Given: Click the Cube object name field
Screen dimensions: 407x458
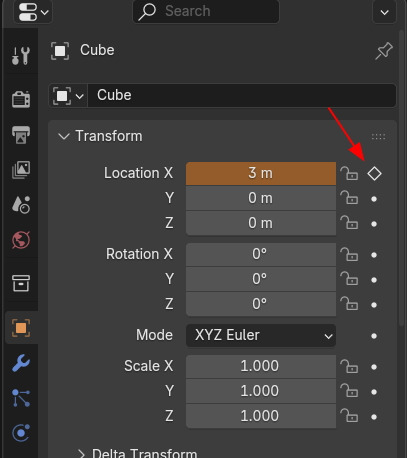Looking at the screenshot, I should [x=242, y=96].
